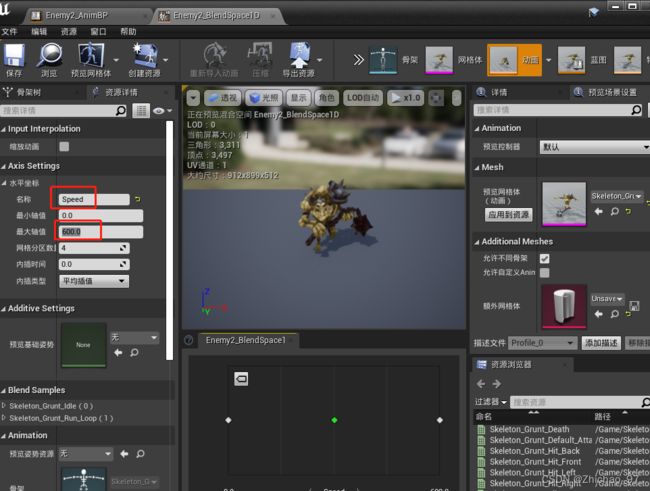Click the LOD自动 viewport button
The height and width of the screenshot is (491, 650).
pos(363,98)
